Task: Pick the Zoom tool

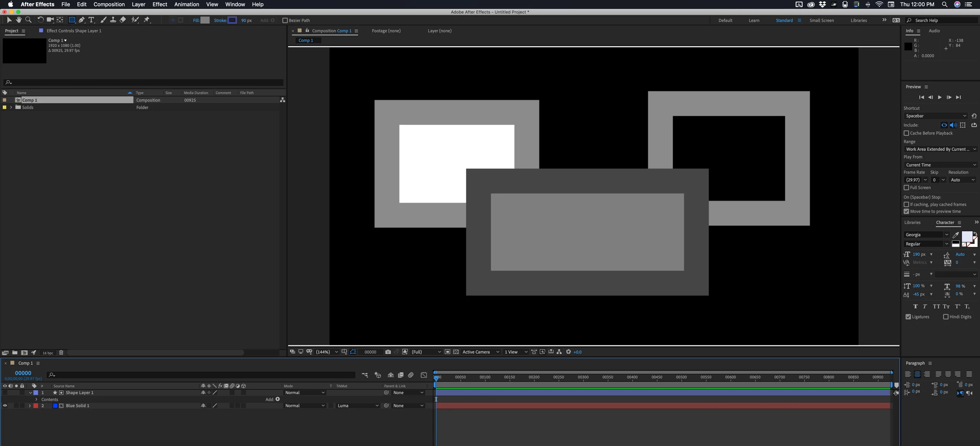Action: (x=28, y=20)
